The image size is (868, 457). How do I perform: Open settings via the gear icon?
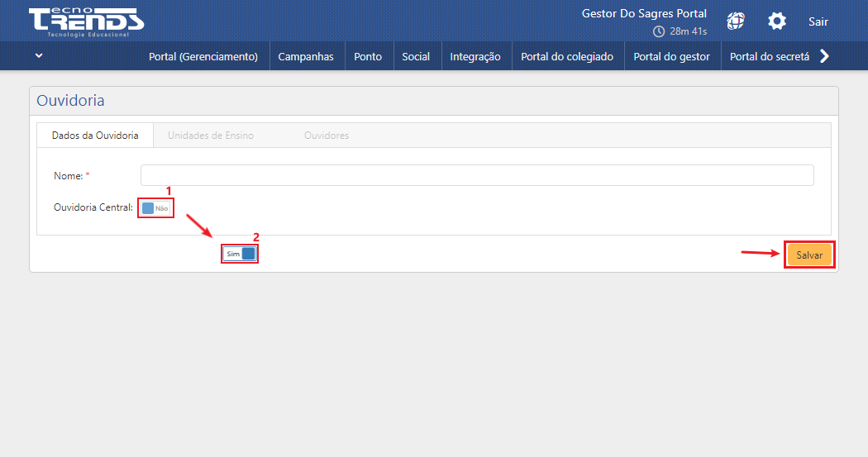(x=777, y=21)
